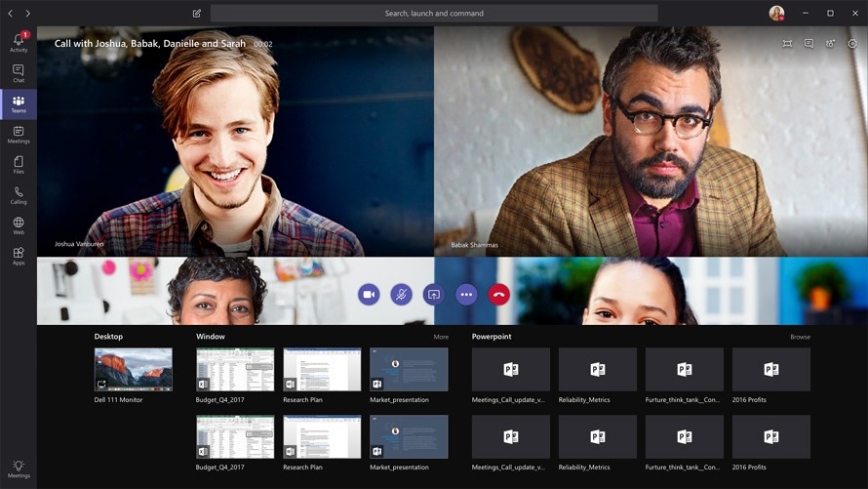Viewport: 868px width, 489px height.
Task: Open the Web tab in sidebar
Action: click(19, 225)
